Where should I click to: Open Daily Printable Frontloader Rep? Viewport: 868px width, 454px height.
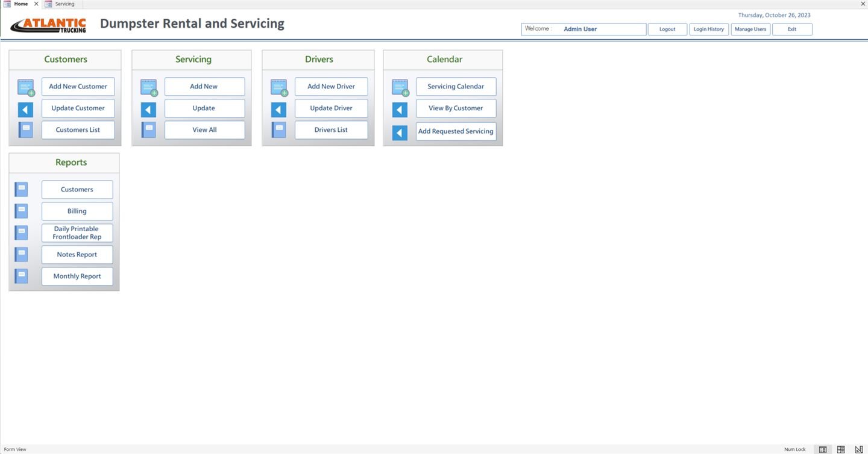[77, 232]
